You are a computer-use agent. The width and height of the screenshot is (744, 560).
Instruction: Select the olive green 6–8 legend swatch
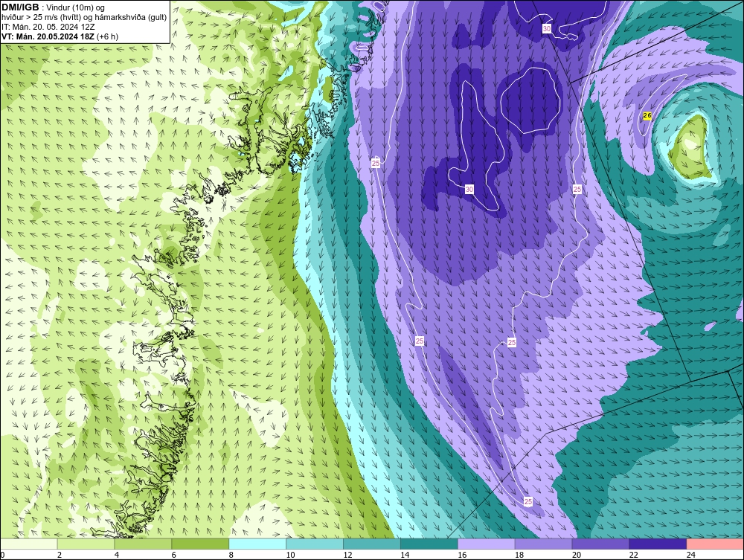[x=200, y=544]
